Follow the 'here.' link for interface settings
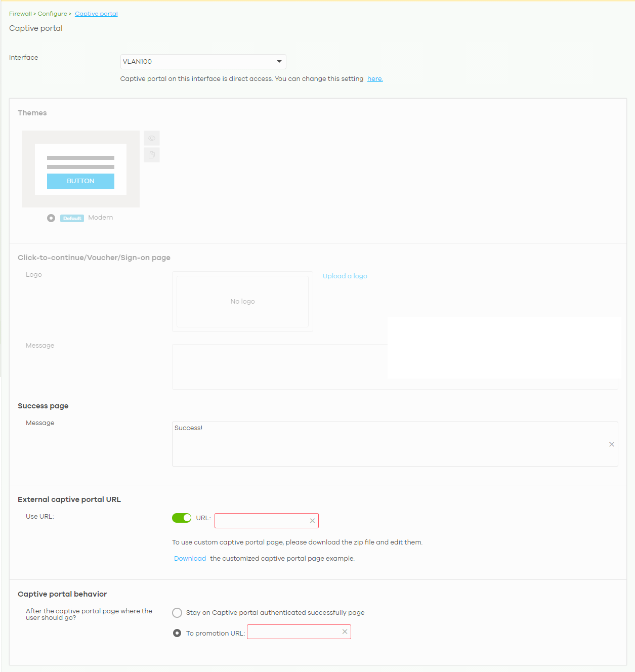The image size is (635, 672). 375,79
